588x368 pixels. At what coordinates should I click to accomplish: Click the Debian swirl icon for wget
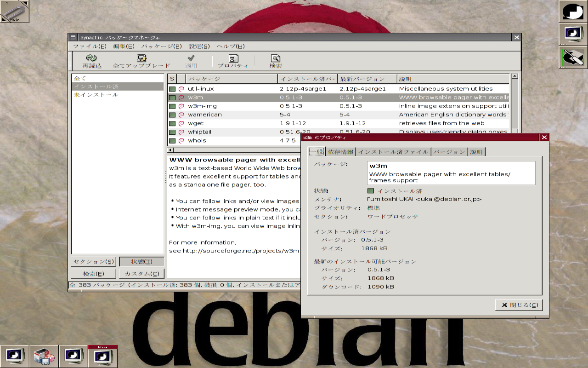[181, 123]
